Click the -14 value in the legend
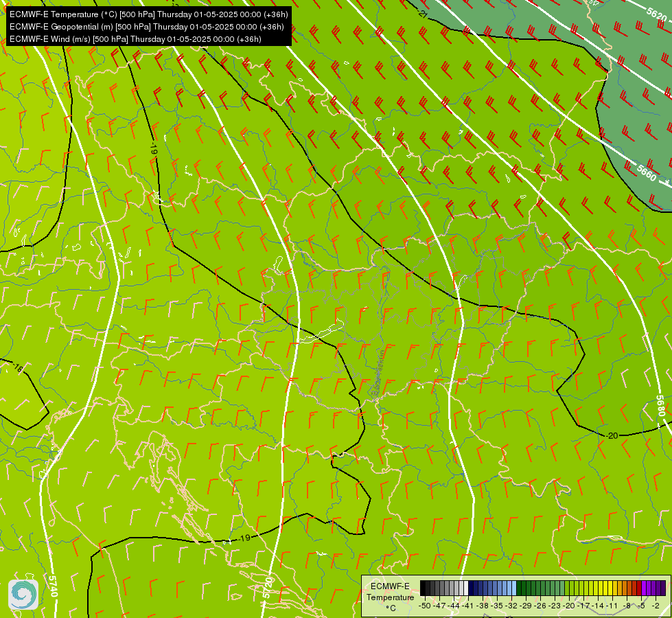The width and height of the screenshot is (672, 618). point(599,606)
